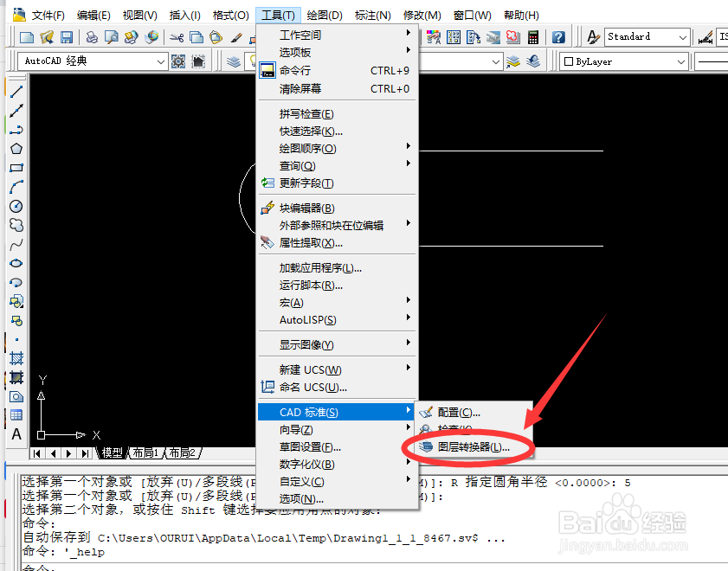Choose 图层转换器(L)... from submenu

tap(474, 447)
